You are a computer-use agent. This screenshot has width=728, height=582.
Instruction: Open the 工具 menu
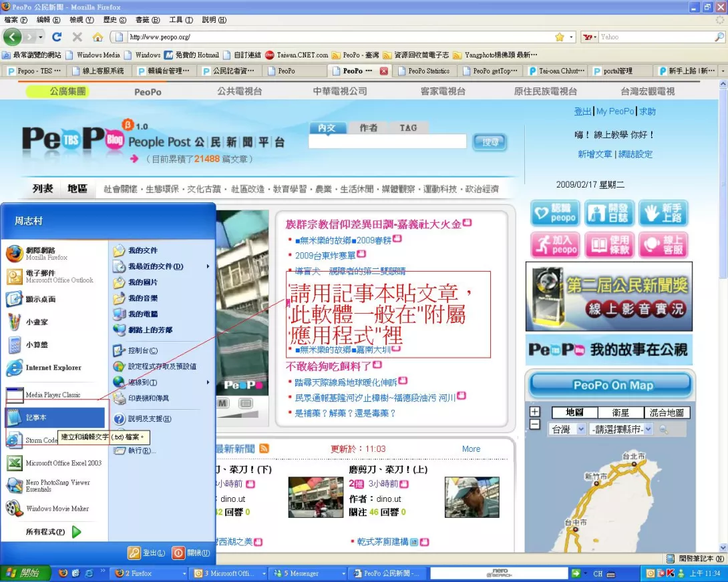(181, 20)
